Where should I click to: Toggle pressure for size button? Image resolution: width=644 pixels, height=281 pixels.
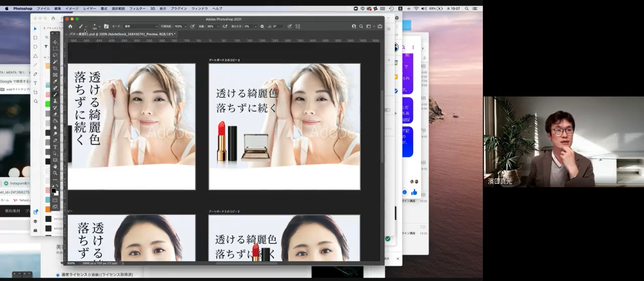point(289,26)
